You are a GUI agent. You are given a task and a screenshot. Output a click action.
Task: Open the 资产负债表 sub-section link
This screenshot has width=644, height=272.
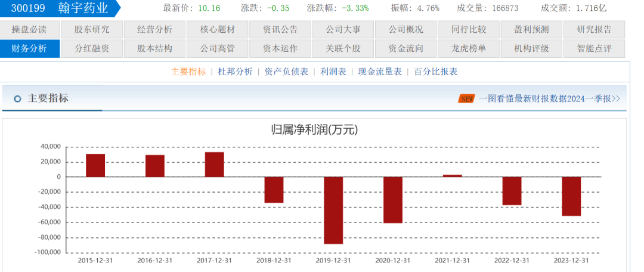click(x=286, y=72)
